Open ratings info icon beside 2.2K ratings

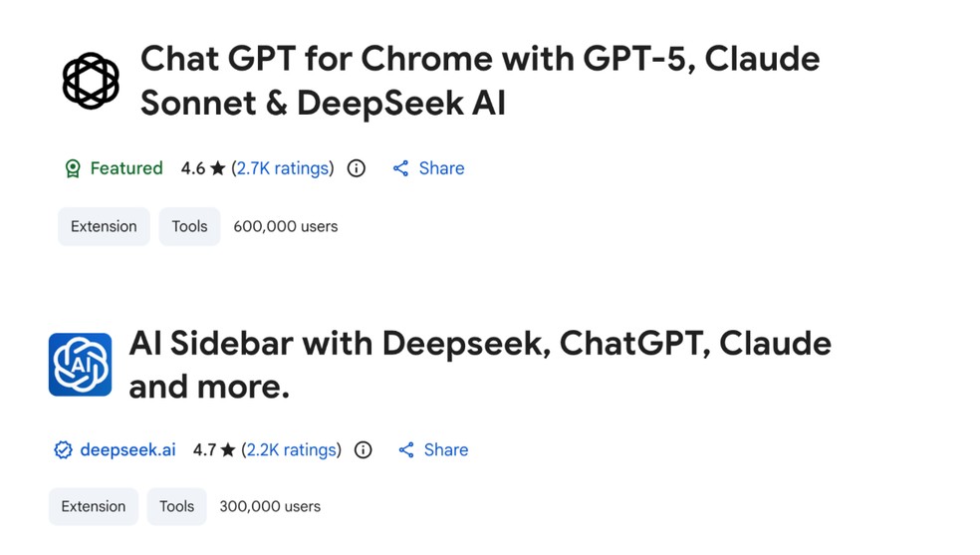[364, 450]
